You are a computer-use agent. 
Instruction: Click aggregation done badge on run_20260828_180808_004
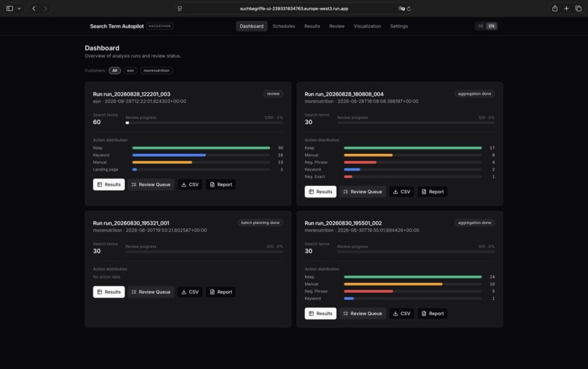point(474,94)
